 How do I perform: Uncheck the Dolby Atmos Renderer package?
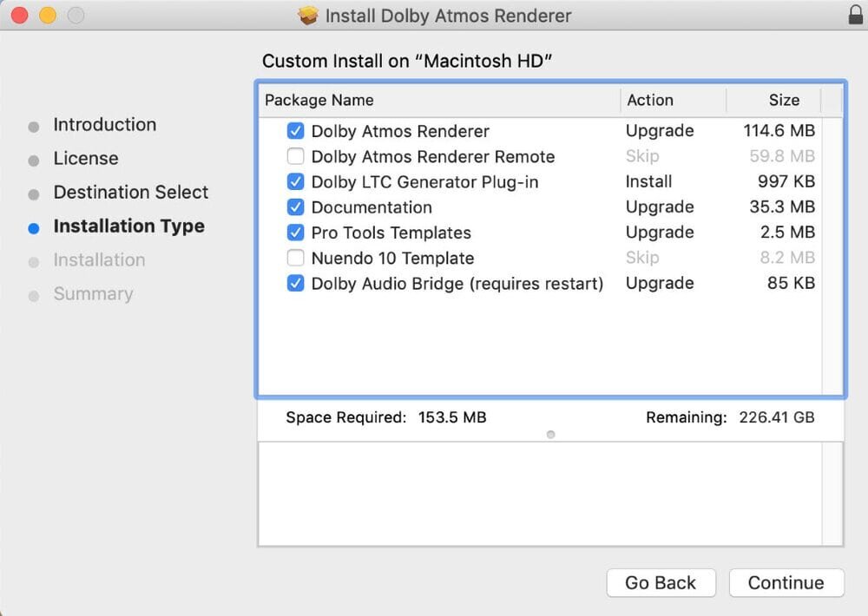point(295,131)
